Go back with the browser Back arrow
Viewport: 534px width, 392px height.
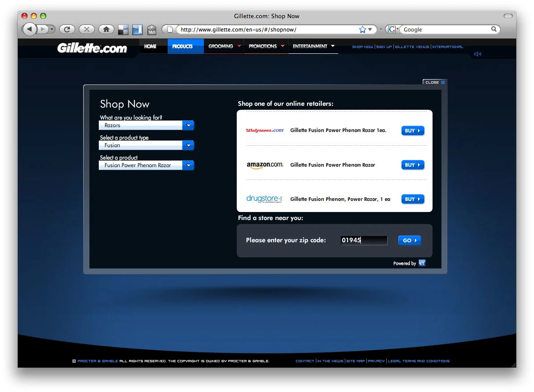(29, 29)
